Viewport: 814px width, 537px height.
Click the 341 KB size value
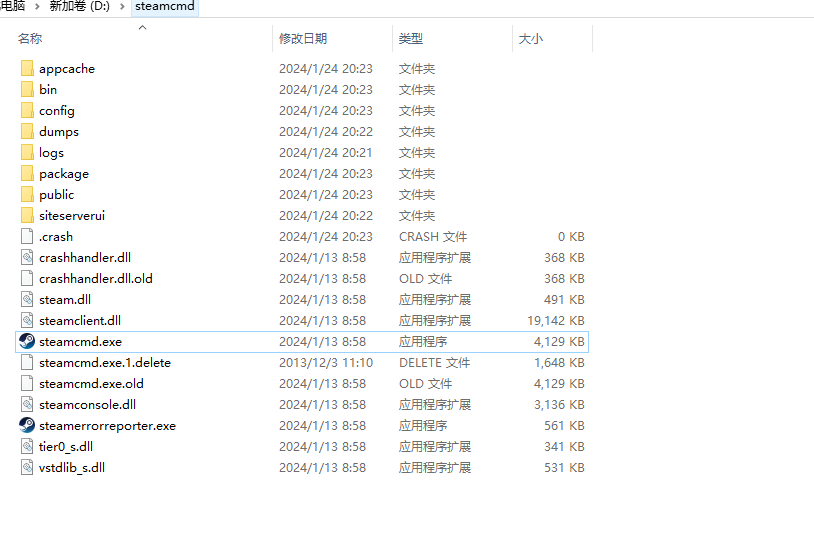(x=564, y=447)
